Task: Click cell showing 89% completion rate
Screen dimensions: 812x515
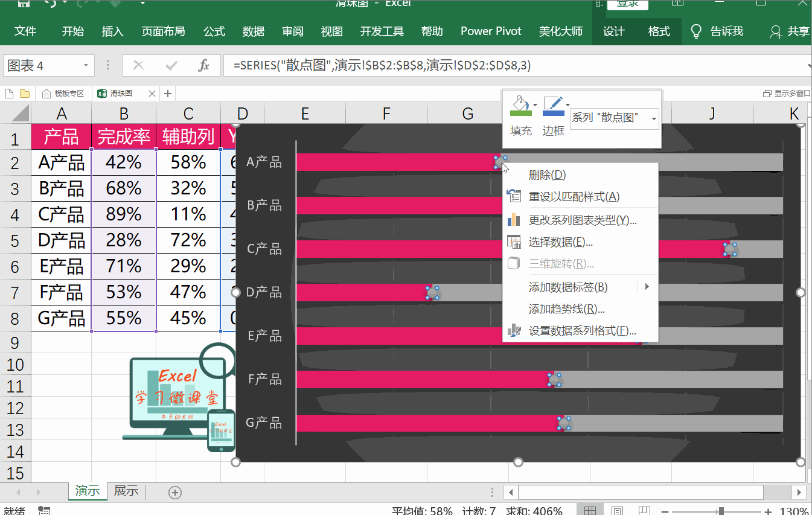Action: [124, 214]
